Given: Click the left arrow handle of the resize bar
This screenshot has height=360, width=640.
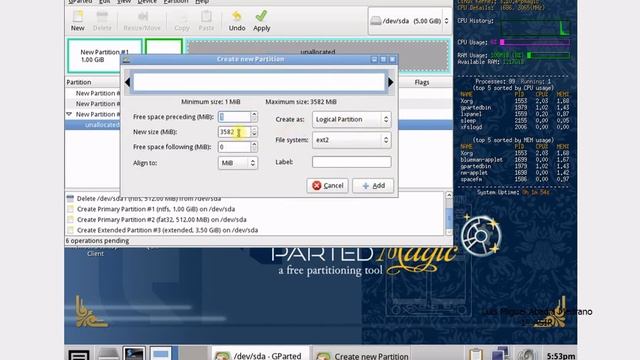Looking at the screenshot, I should 127,82.
